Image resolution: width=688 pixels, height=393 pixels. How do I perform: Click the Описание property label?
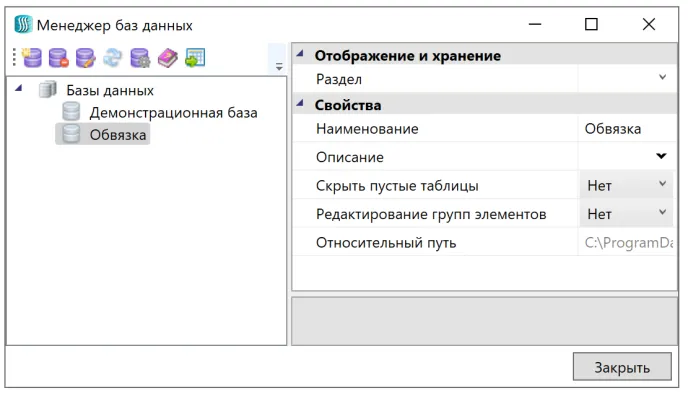[350, 157]
